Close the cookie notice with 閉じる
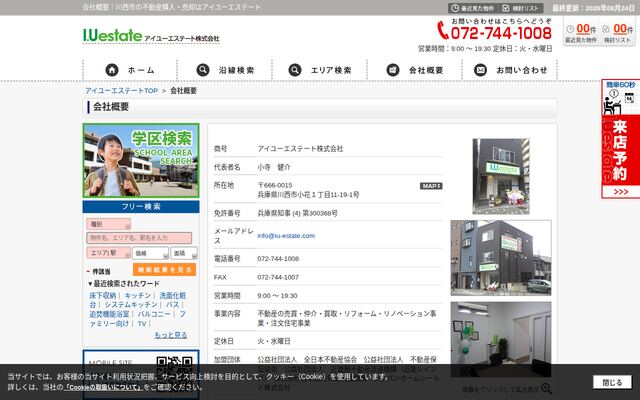 (x=612, y=382)
